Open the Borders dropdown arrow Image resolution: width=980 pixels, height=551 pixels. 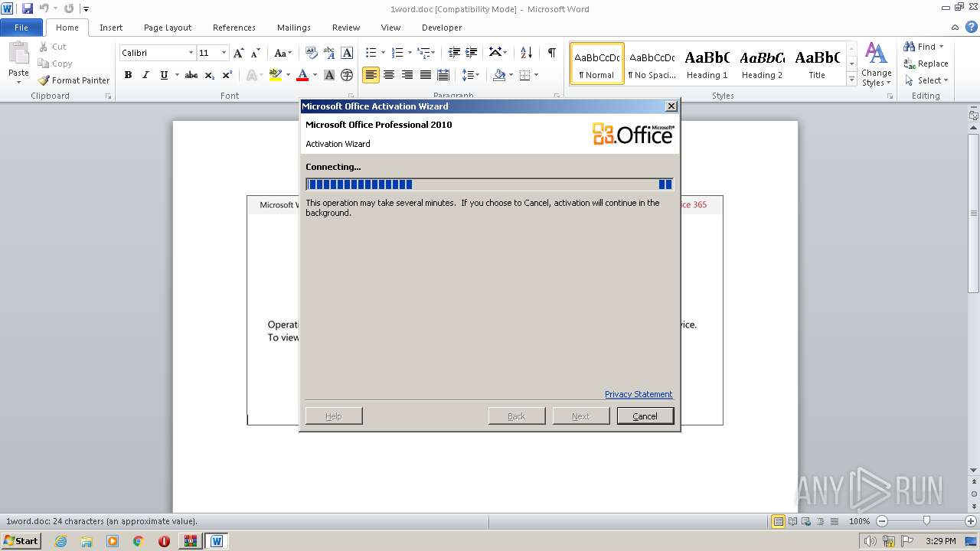coord(536,75)
